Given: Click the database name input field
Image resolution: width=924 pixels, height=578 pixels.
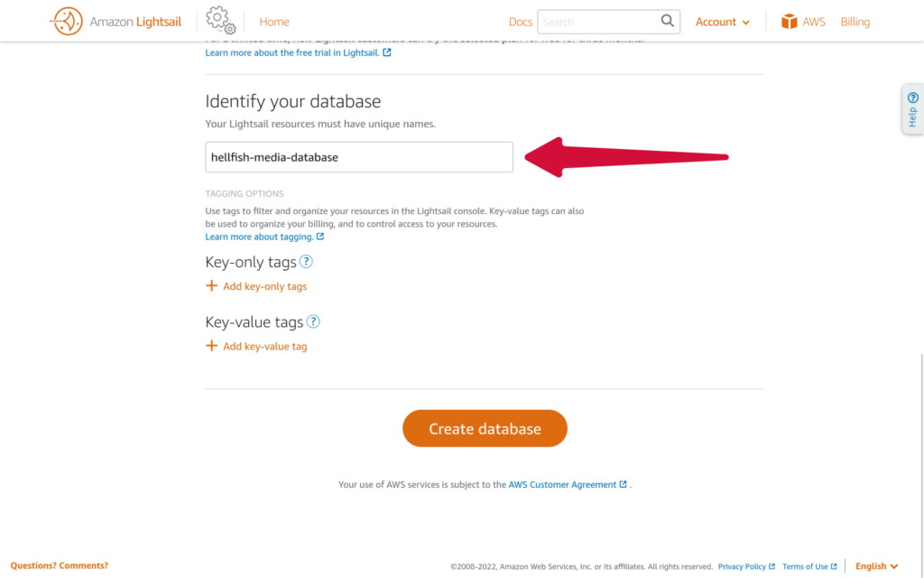Looking at the screenshot, I should [359, 157].
